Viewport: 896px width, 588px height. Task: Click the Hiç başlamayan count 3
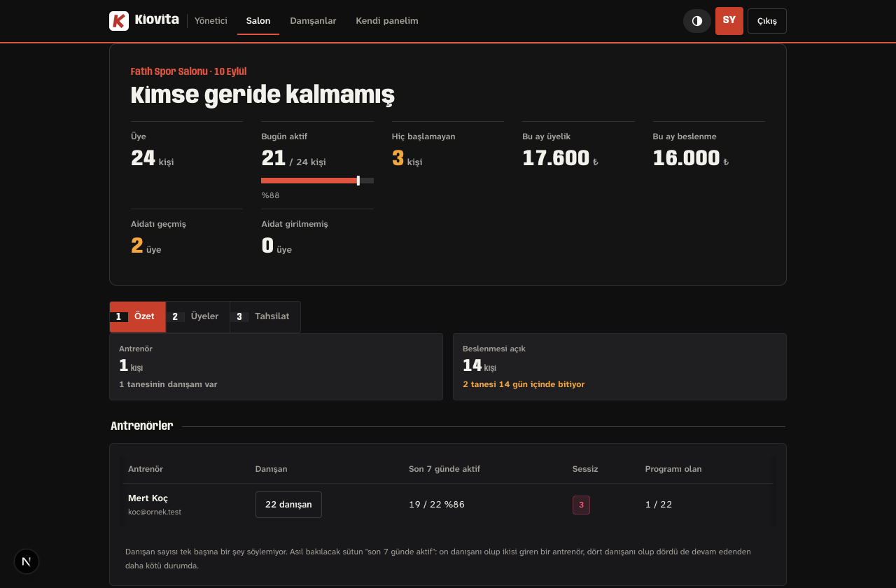[x=398, y=158]
